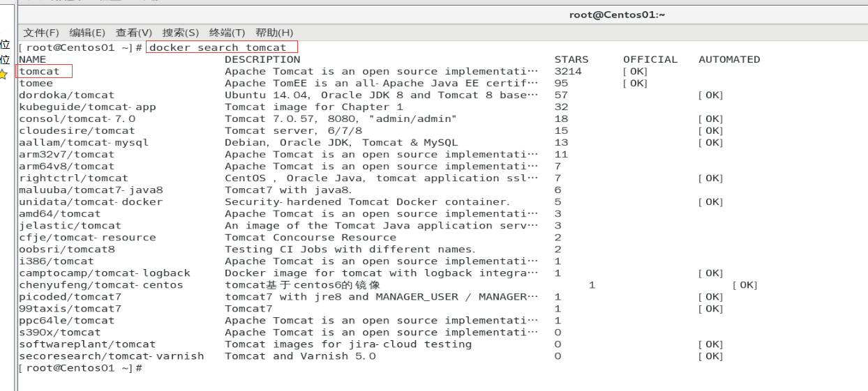Click the 'docker search tomcat' command text
The image size is (868, 391).
(x=218, y=47)
